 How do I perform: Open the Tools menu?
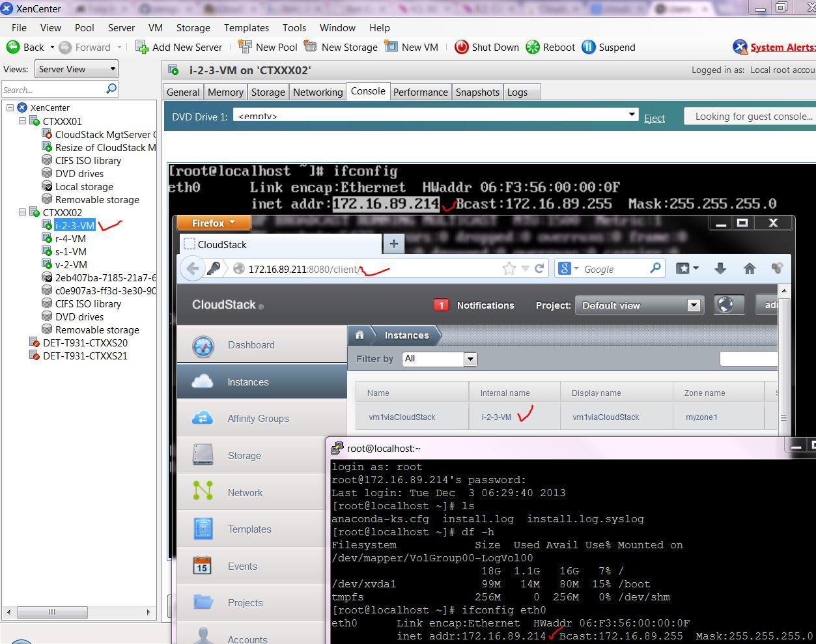(294, 27)
